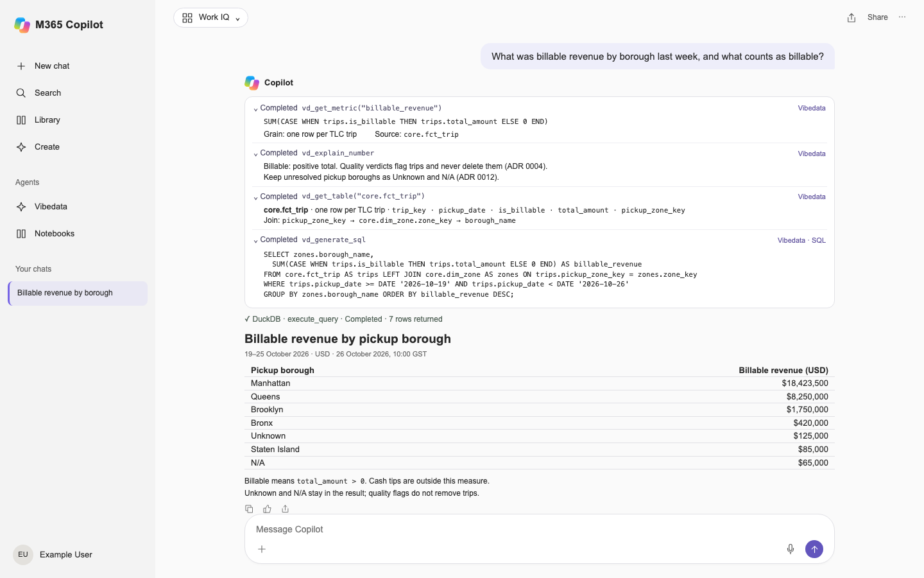Click the Unknown borough row
Screen dimensions: 924x578
click(539, 436)
